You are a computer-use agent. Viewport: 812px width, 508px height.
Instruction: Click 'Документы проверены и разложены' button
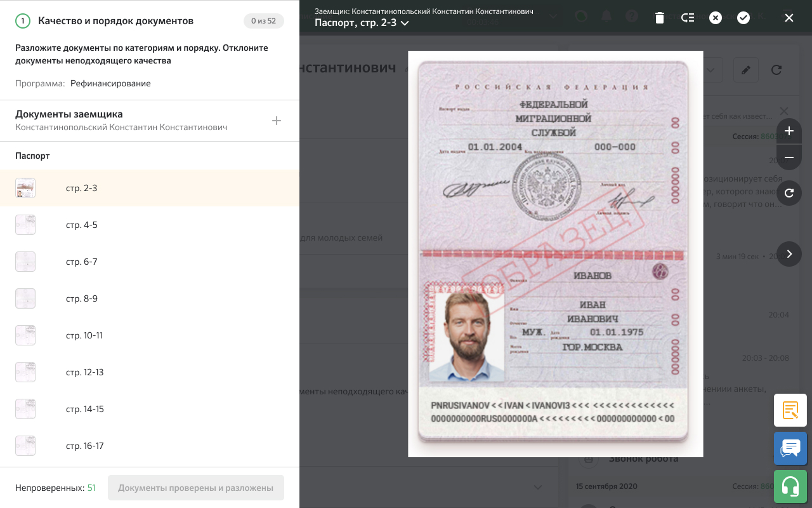196,488
